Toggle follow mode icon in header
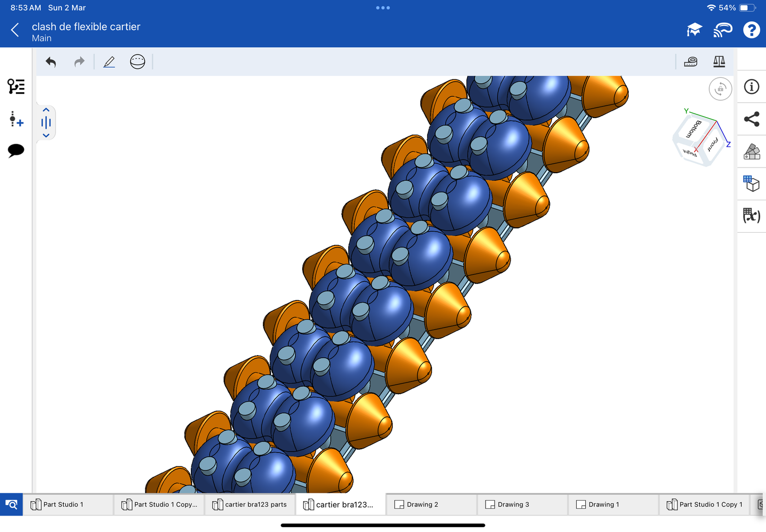The image size is (766, 532). point(723,30)
